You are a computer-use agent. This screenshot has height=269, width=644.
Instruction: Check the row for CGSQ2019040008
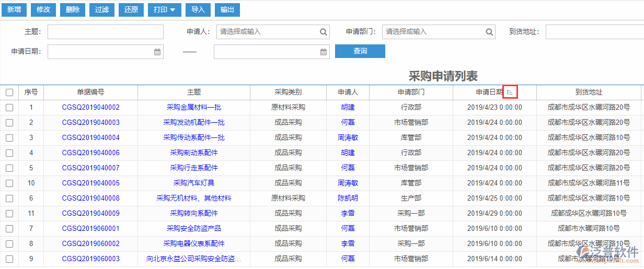coord(9,198)
